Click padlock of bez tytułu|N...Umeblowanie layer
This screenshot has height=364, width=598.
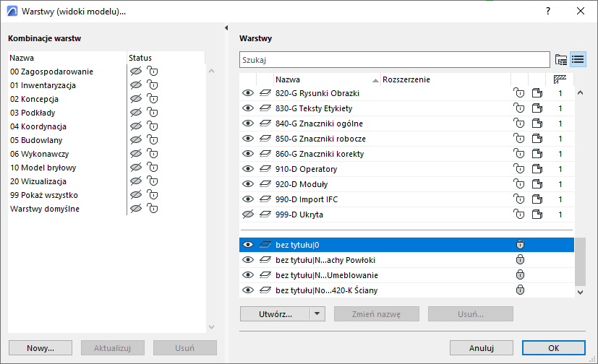coord(520,275)
